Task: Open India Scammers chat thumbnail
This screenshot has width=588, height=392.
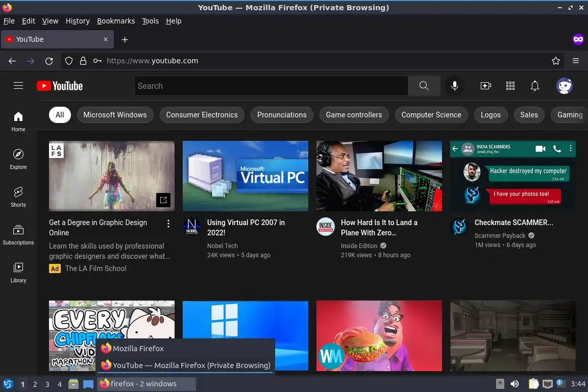Action: point(512,176)
